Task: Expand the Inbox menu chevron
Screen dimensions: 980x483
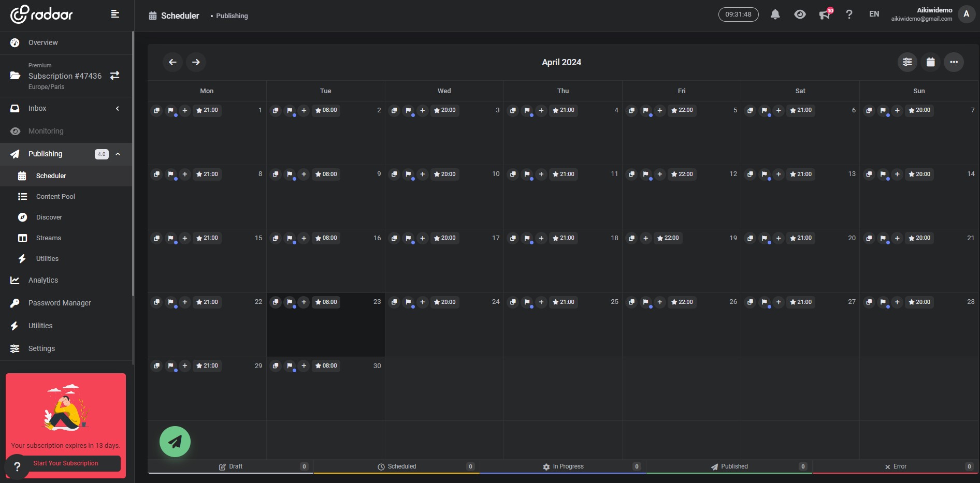Action: click(x=118, y=108)
